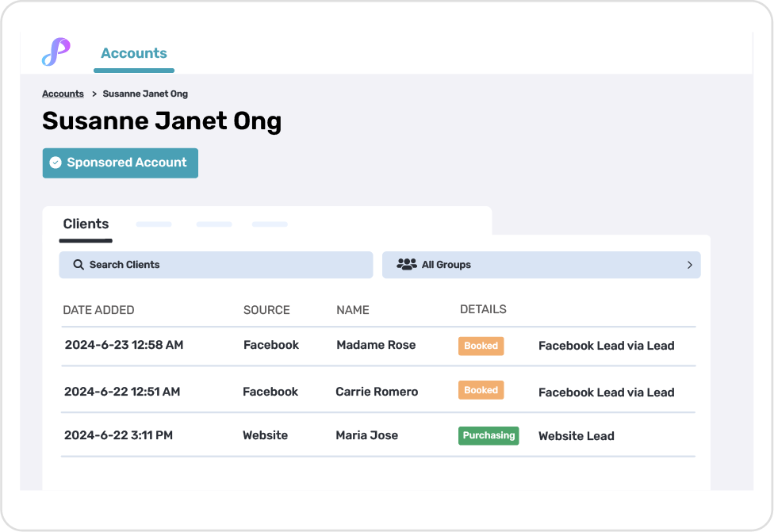
Task: Select the Maria Jose client row
Action: coord(366,435)
